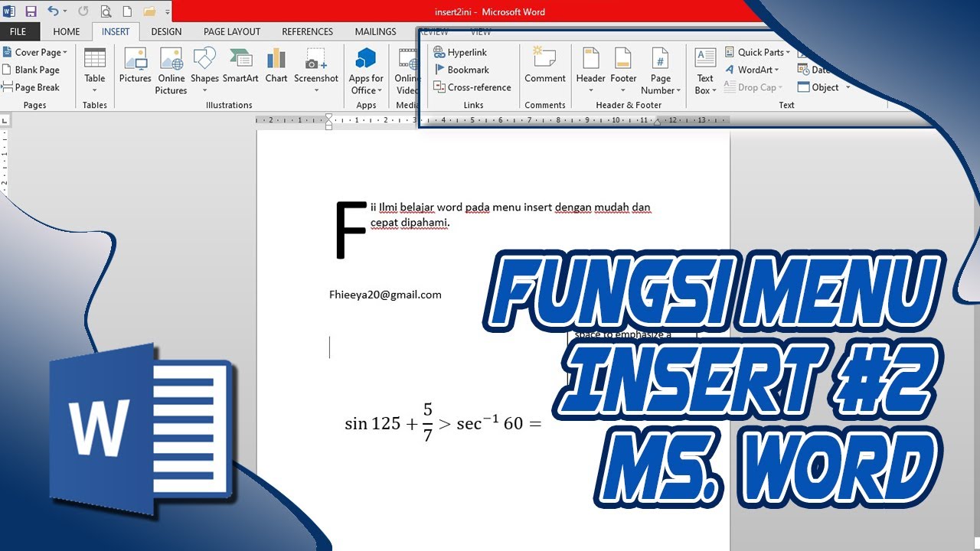The width and height of the screenshot is (980, 551).
Task: Open Print Preview from the quick access toolbar
Action: tap(106, 11)
